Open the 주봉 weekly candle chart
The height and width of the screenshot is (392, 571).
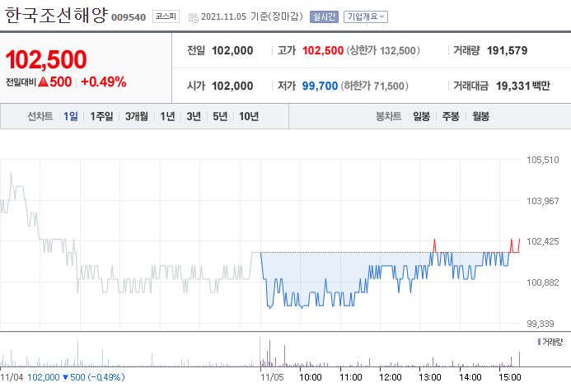click(451, 116)
